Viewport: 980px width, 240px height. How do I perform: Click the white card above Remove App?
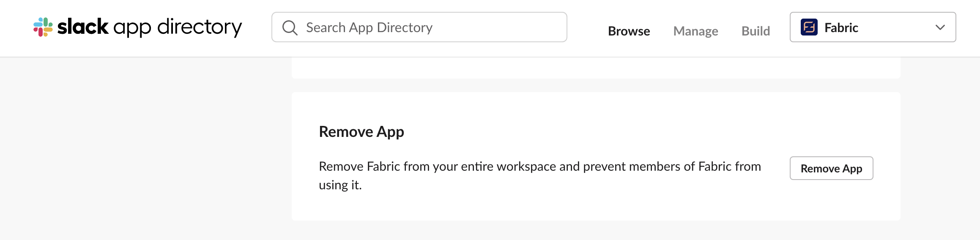pyautogui.click(x=596, y=68)
